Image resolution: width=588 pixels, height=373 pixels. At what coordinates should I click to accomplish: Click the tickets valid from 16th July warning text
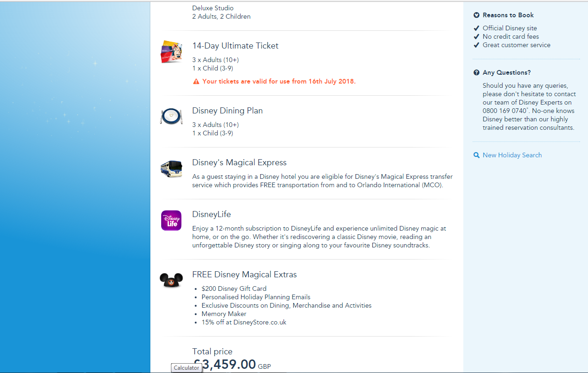click(x=279, y=81)
